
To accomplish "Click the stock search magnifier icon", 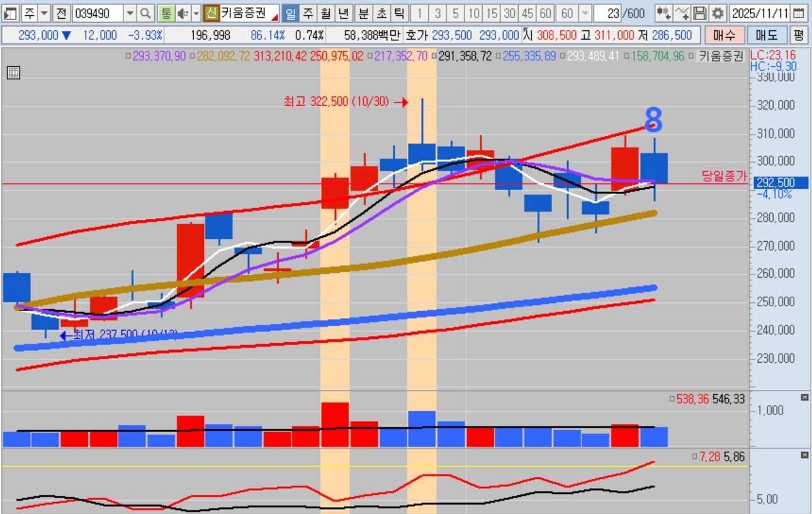I will (x=145, y=13).
